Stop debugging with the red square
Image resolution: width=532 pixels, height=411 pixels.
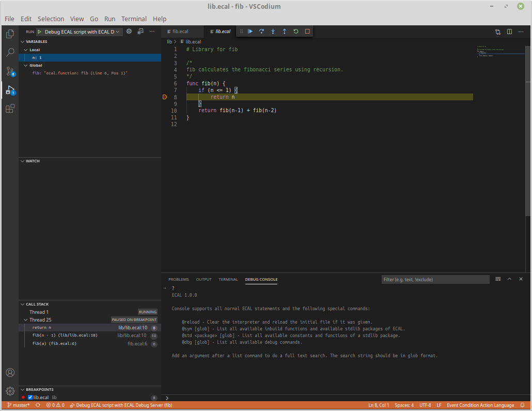tap(307, 32)
